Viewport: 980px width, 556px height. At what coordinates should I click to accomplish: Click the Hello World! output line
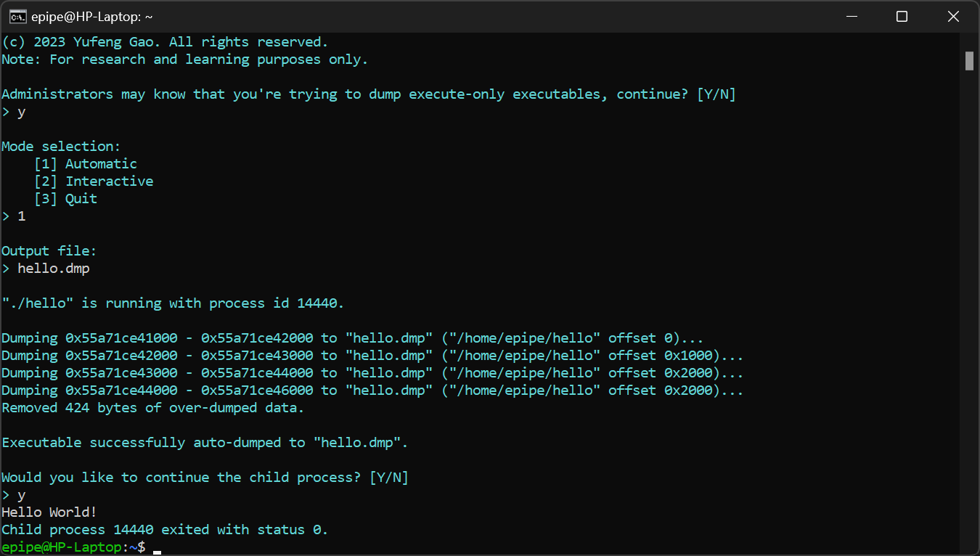coord(49,512)
